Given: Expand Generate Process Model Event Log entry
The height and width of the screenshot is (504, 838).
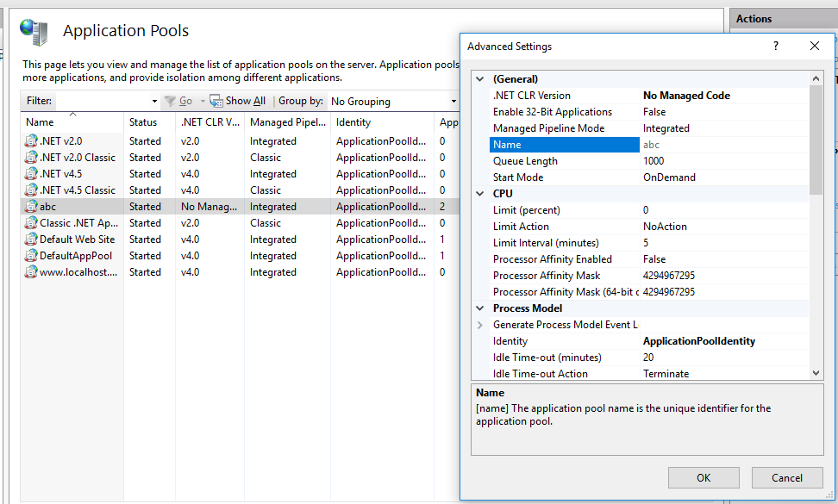Looking at the screenshot, I should pos(480,325).
